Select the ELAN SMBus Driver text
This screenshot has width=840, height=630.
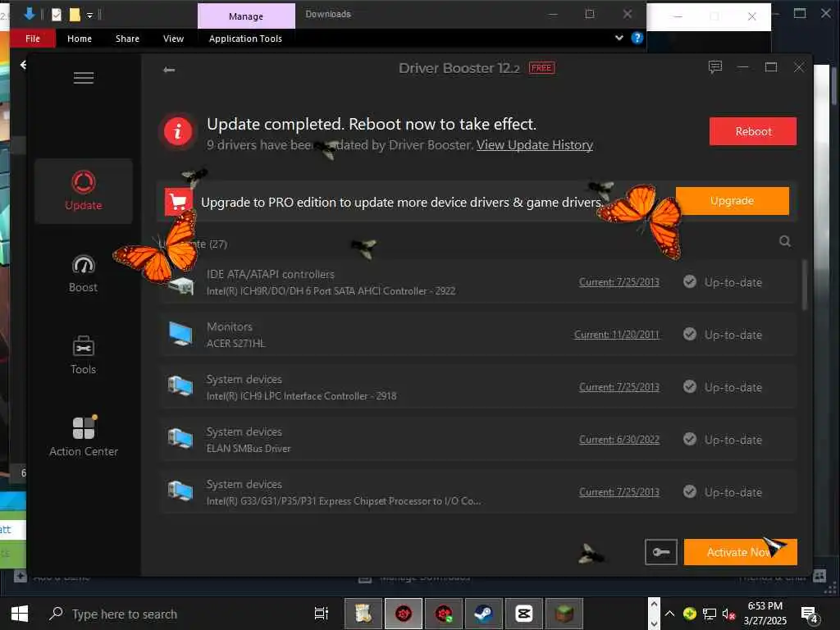click(249, 449)
